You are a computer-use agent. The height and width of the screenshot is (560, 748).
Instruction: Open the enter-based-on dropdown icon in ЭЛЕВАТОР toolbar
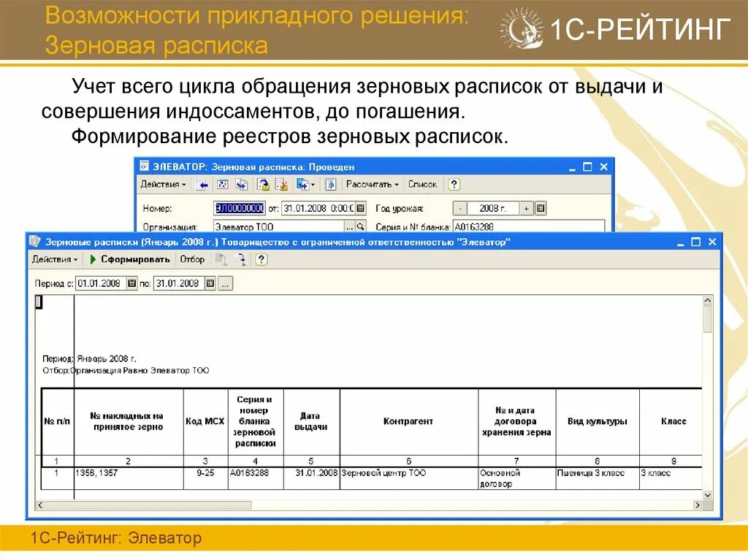[x=305, y=184]
